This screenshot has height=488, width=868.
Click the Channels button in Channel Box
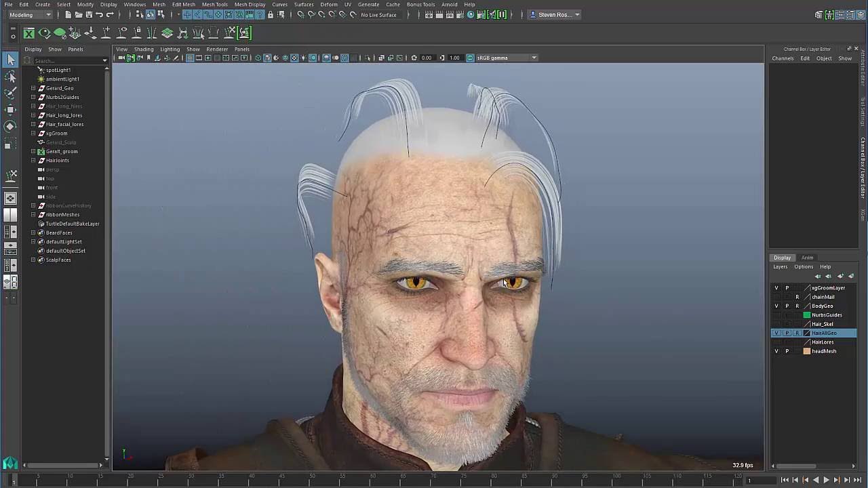click(x=783, y=58)
